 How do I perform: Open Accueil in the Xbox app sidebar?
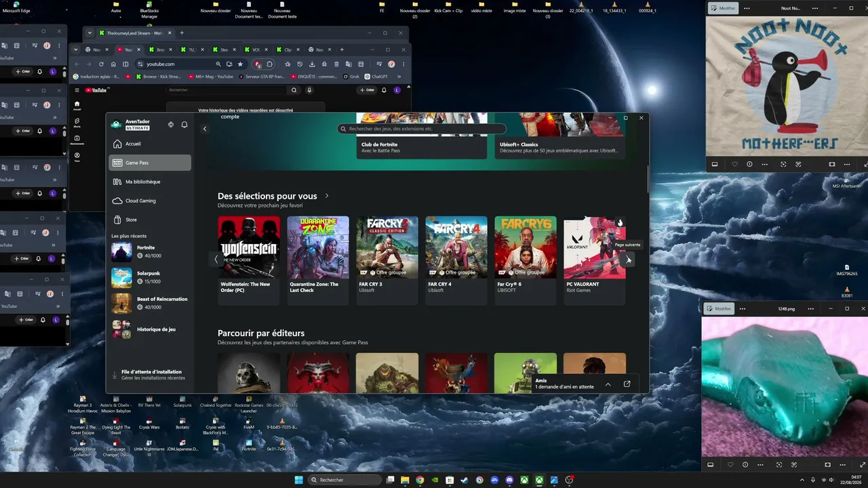click(x=149, y=144)
